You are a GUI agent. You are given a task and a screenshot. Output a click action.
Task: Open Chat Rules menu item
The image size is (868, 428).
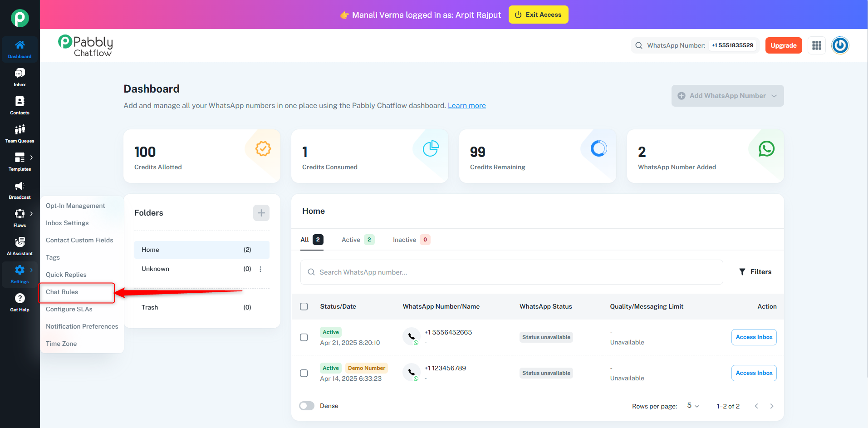(x=62, y=292)
